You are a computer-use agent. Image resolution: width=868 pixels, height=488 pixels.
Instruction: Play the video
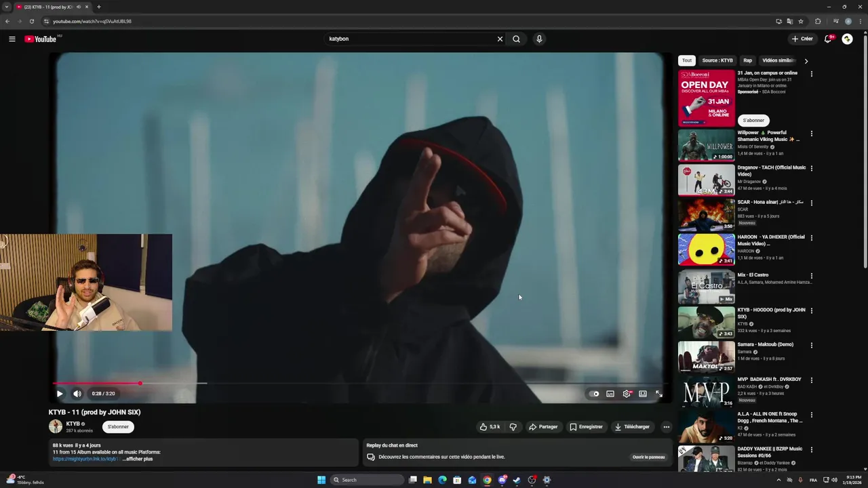60,393
